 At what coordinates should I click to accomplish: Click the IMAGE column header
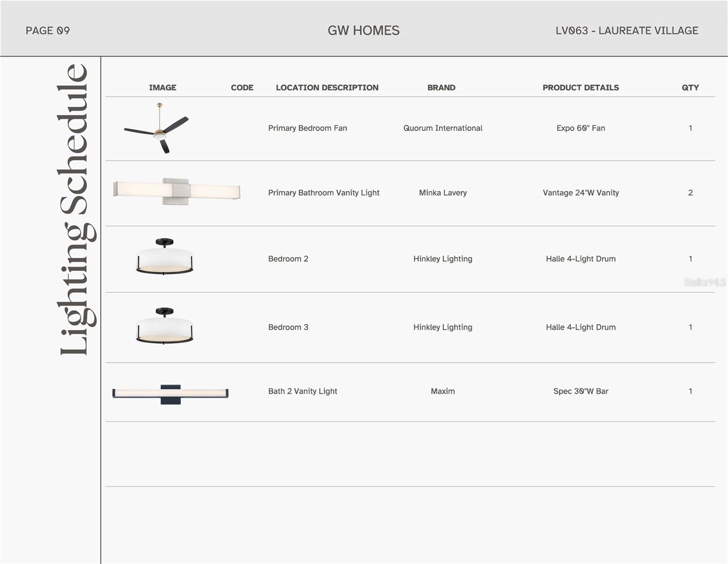[x=163, y=87]
